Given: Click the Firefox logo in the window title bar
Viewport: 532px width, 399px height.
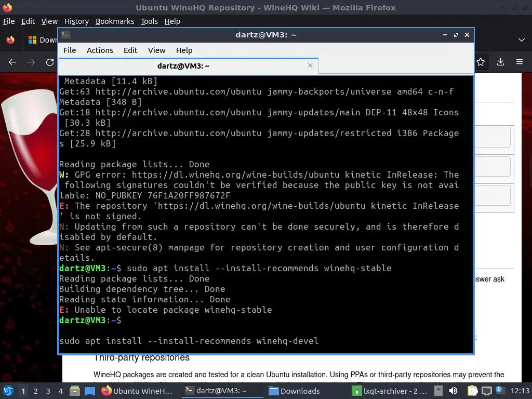Looking at the screenshot, I should click(7, 7).
